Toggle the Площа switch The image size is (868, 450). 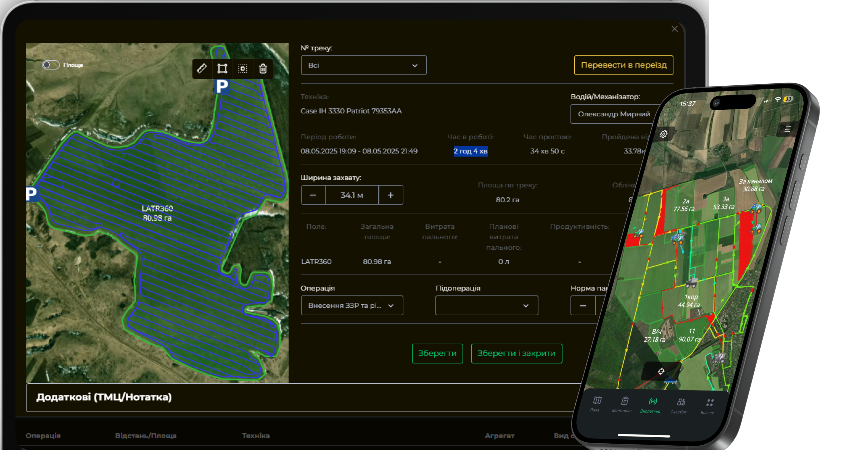coord(51,65)
